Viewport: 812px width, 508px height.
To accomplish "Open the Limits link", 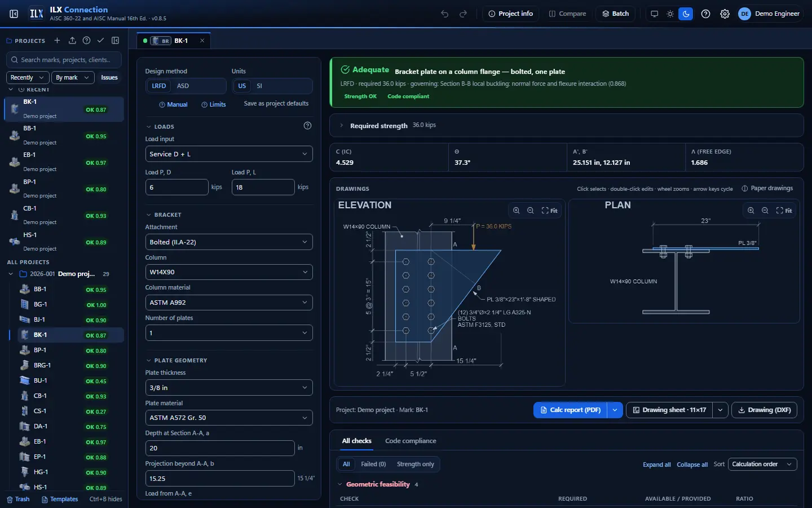I will pyautogui.click(x=214, y=104).
